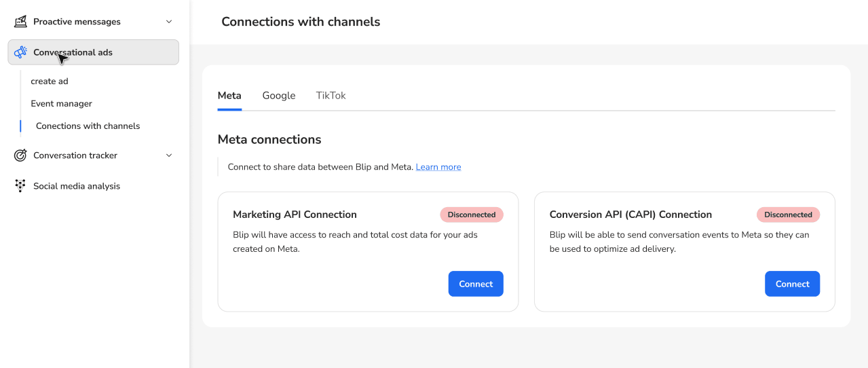Image resolution: width=868 pixels, height=368 pixels.
Task: Click the Marketing API Connection card title
Action: pyautogui.click(x=295, y=215)
